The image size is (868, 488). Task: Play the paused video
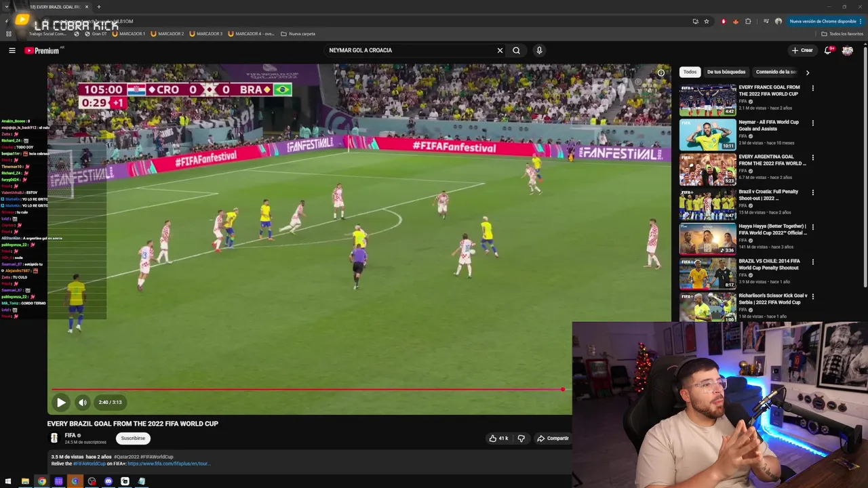pyautogui.click(x=61, y=403)
